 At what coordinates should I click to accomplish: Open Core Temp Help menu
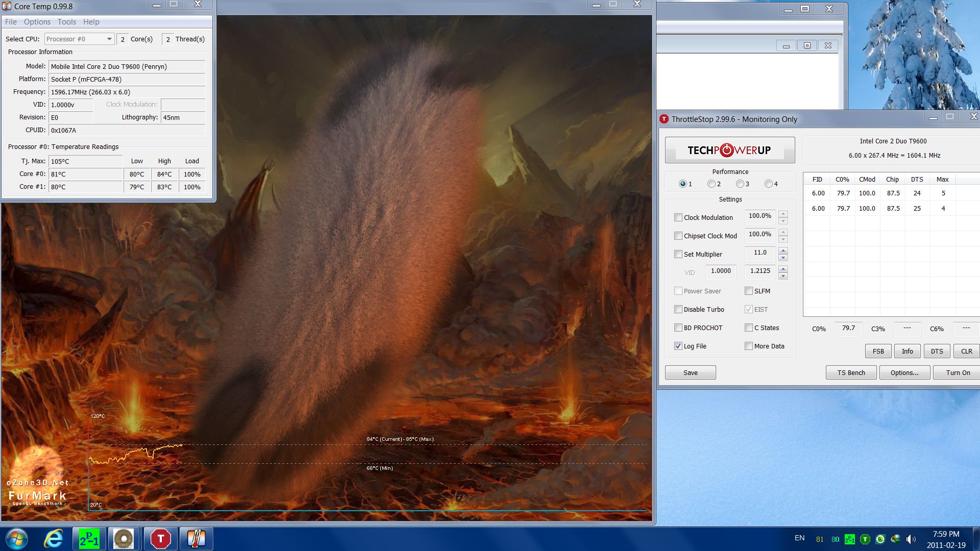(x=91, y=22)
